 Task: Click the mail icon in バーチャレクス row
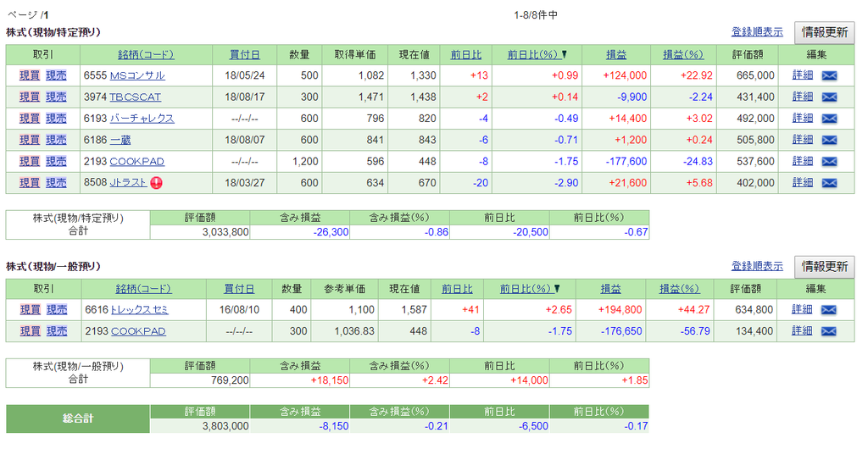pyautogui.click(x=829, y=119)
